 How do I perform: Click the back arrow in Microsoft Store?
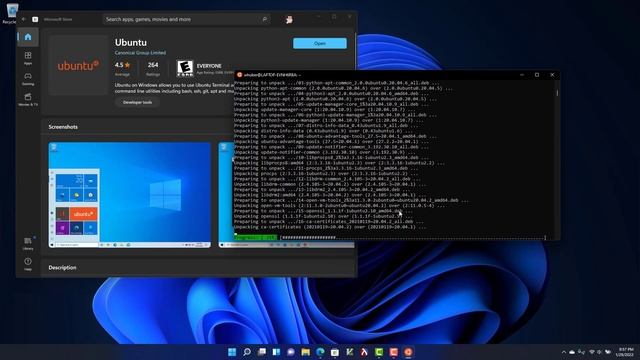24,19
